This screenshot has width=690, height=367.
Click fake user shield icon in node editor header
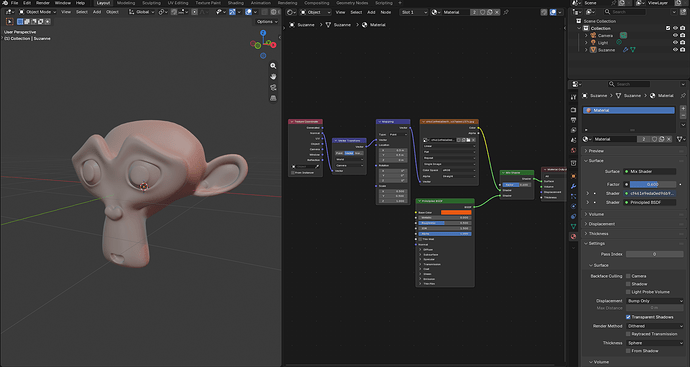click(483, 12)
